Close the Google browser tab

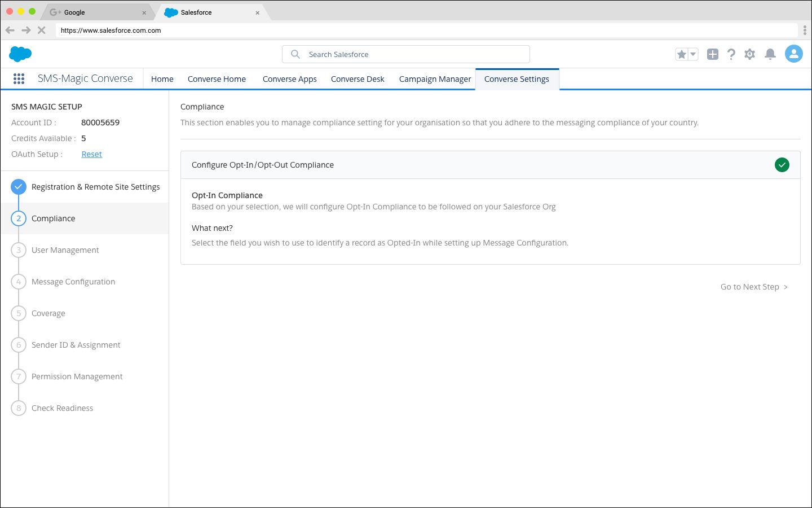coord(144,12)
